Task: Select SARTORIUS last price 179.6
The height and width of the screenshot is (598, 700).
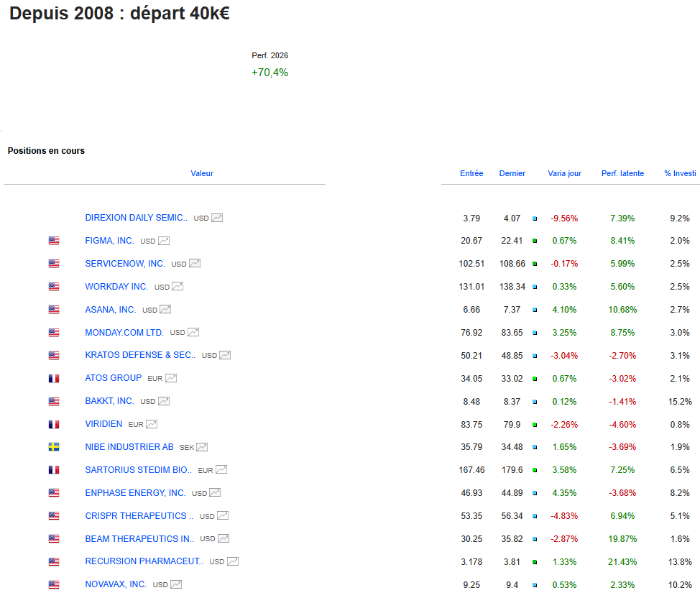Action: (512, 470)
